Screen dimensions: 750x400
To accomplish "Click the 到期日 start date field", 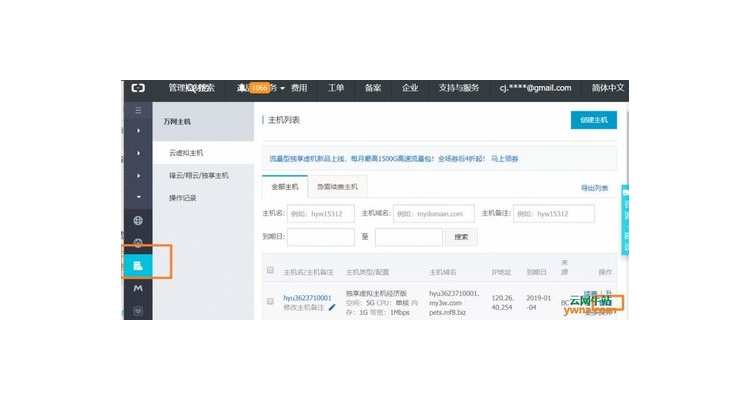I will pos(320,237).
